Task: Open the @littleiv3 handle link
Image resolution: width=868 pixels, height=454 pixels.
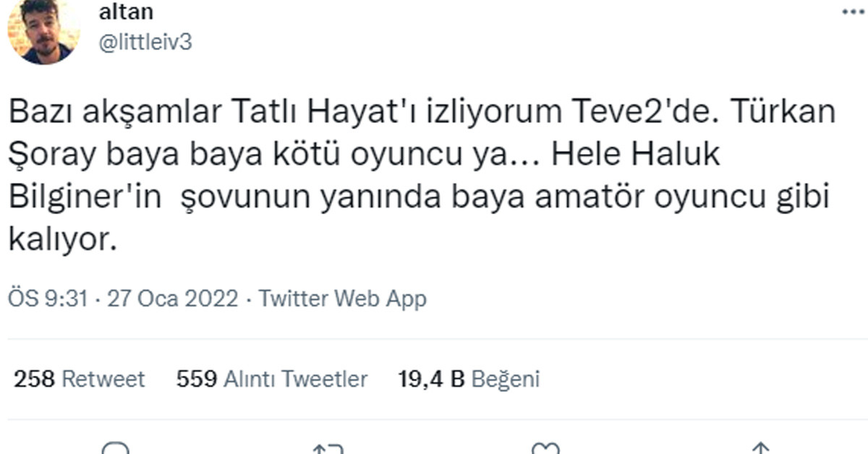Action: pos(145,43)
